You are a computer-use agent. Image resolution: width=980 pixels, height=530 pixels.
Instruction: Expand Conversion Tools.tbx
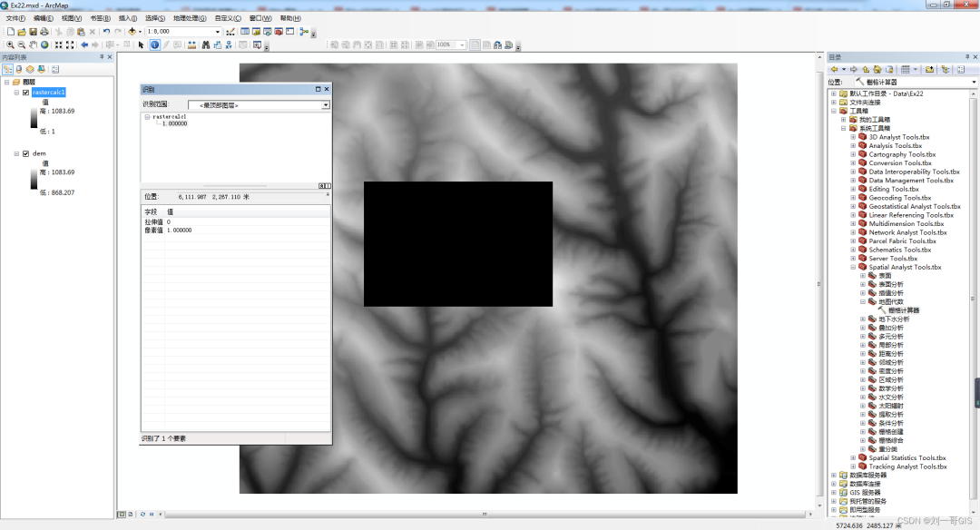[853, 163]
